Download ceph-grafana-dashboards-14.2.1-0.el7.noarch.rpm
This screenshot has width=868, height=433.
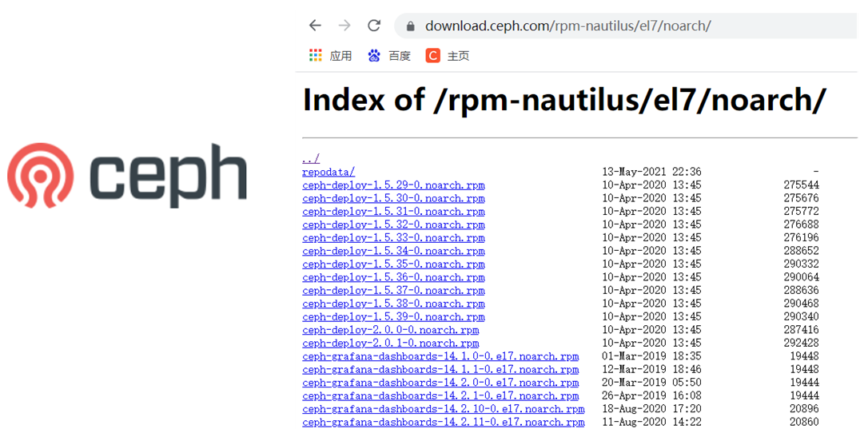pyautogui.click(x=440, y=396)
